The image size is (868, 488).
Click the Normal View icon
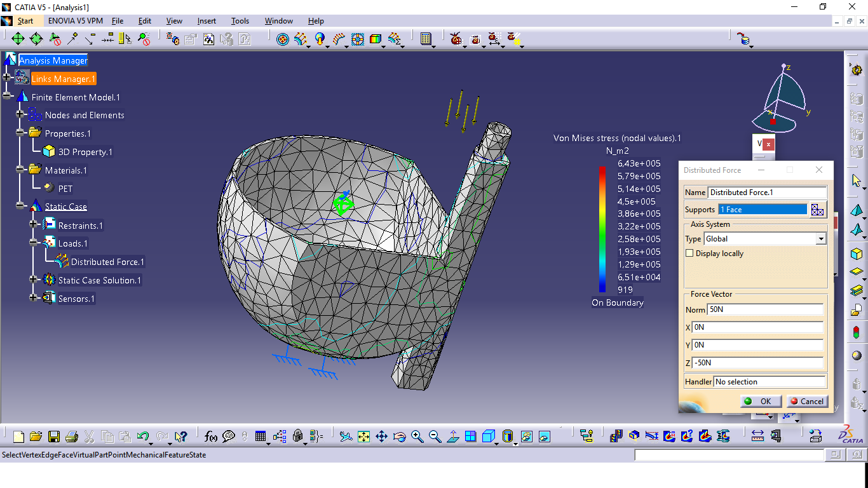pos(452,437)
